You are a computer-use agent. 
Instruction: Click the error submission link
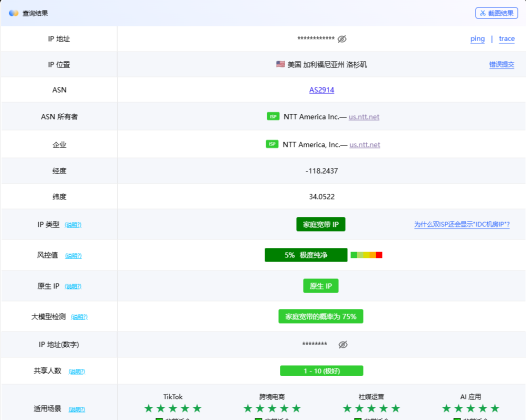click(x=502, y=64)
